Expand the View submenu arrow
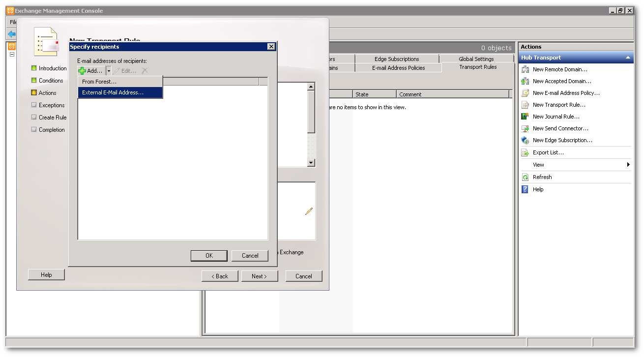 (x=628, y=164)
